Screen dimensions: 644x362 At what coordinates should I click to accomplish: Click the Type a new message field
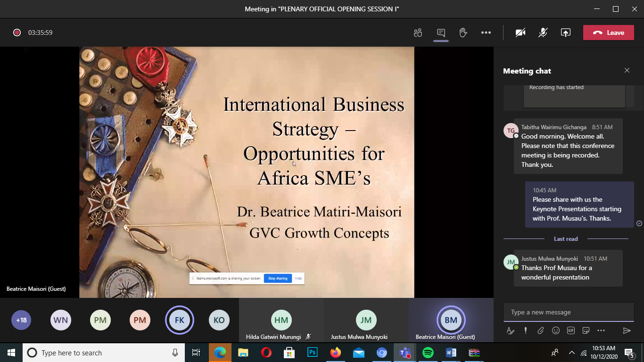coord(568,312)
